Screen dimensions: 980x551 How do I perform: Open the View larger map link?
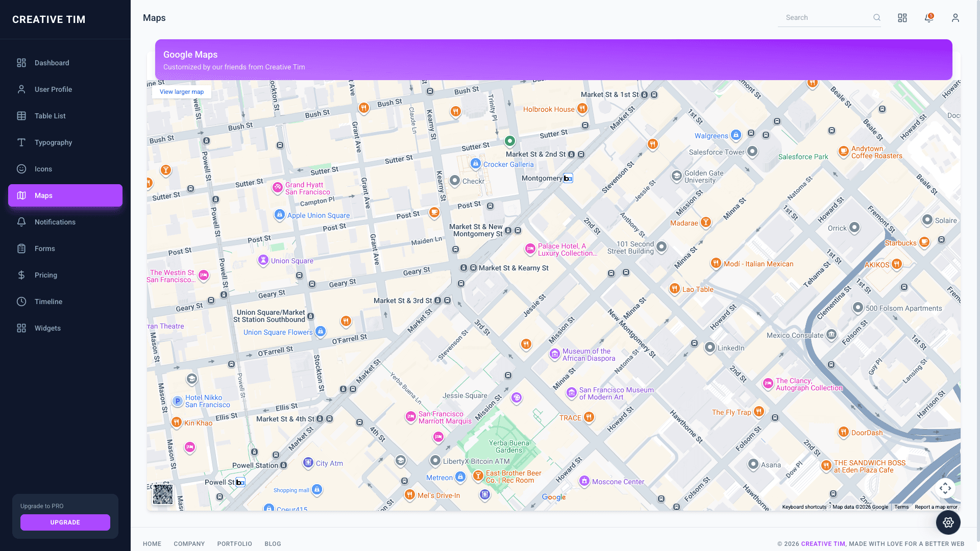181,92
